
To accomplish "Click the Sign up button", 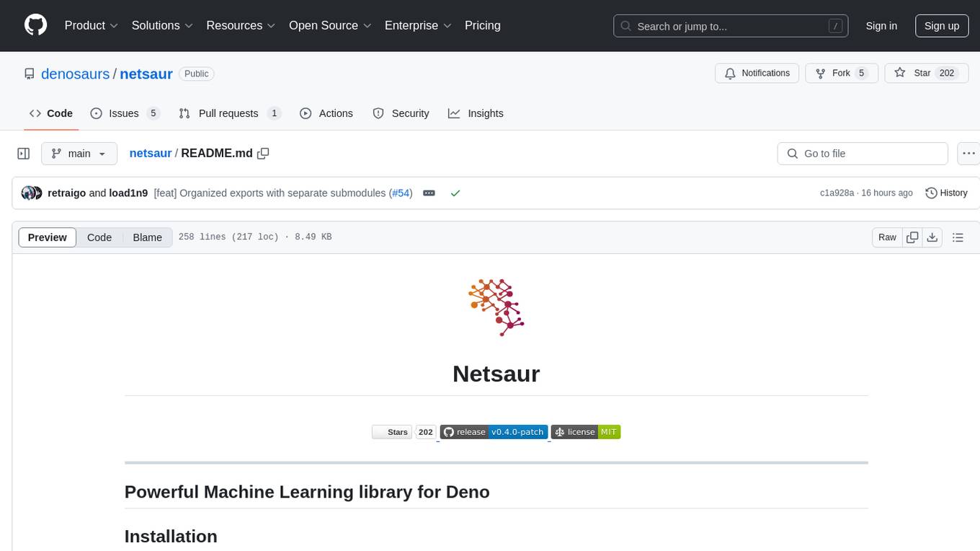I will point(942,26).
